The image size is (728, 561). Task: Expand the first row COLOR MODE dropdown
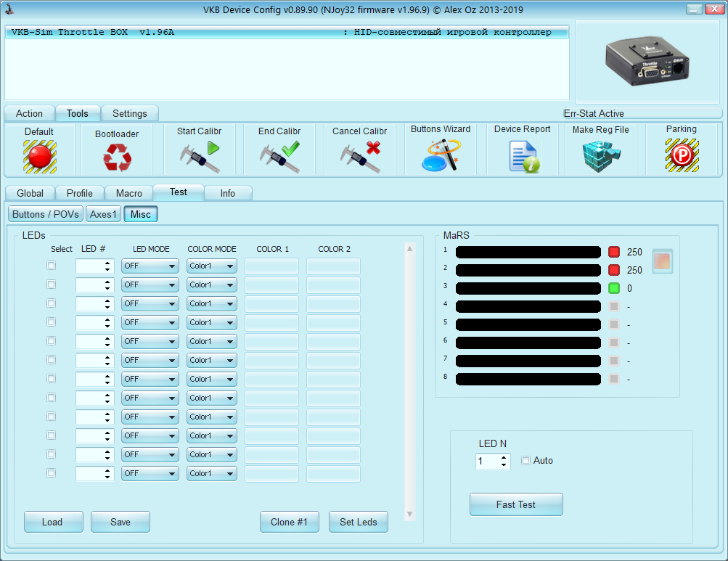coord(212,266)
